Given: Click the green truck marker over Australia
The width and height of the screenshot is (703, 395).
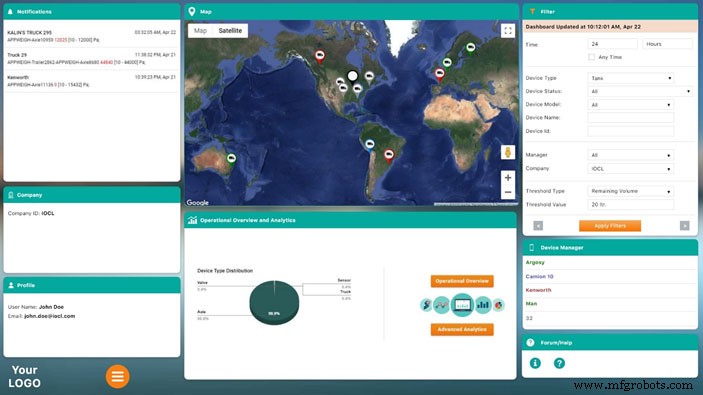Looking at the screenshot, I should point(231,159).
